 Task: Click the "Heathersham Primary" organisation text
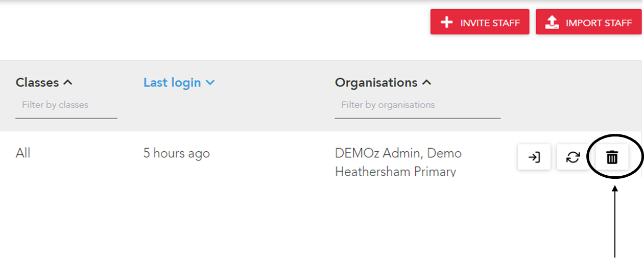pyautogui.click(x=395, y=171)
